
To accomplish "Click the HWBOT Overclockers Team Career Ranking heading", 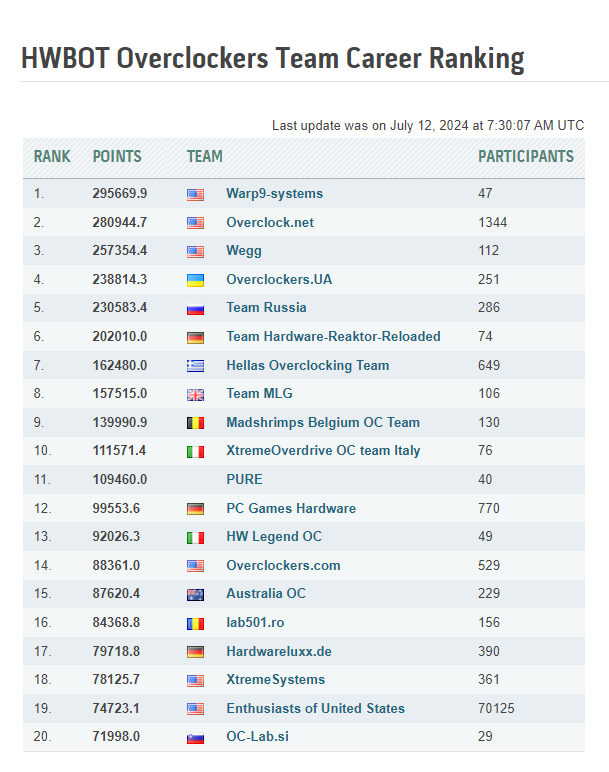I will click(273, 59).
